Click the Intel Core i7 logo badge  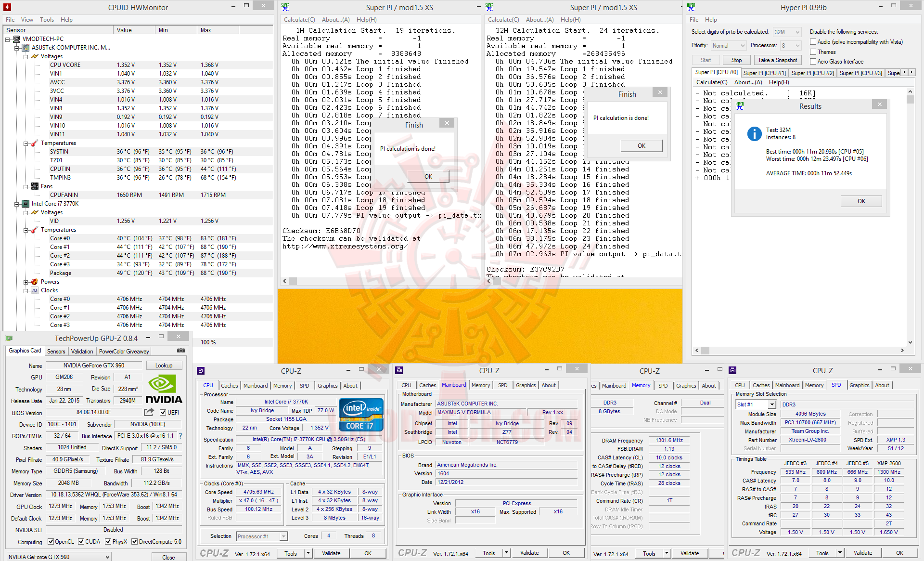click(361, 414)
